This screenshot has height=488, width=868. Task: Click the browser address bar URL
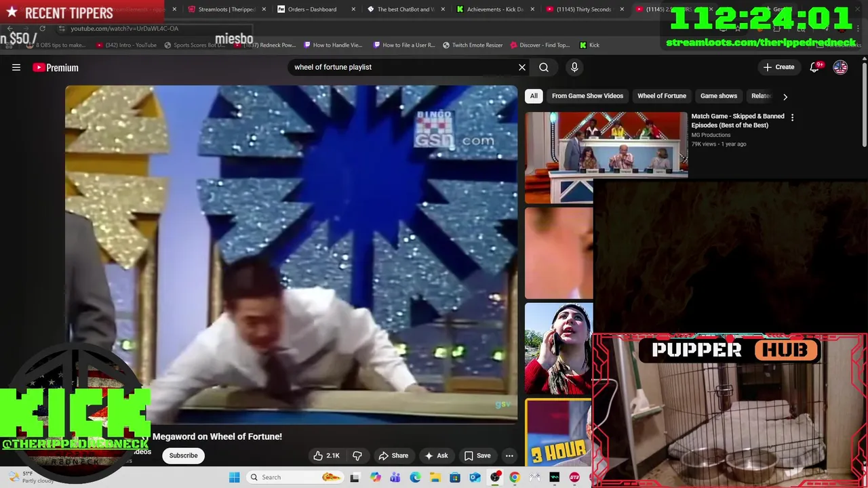[124, 28]
